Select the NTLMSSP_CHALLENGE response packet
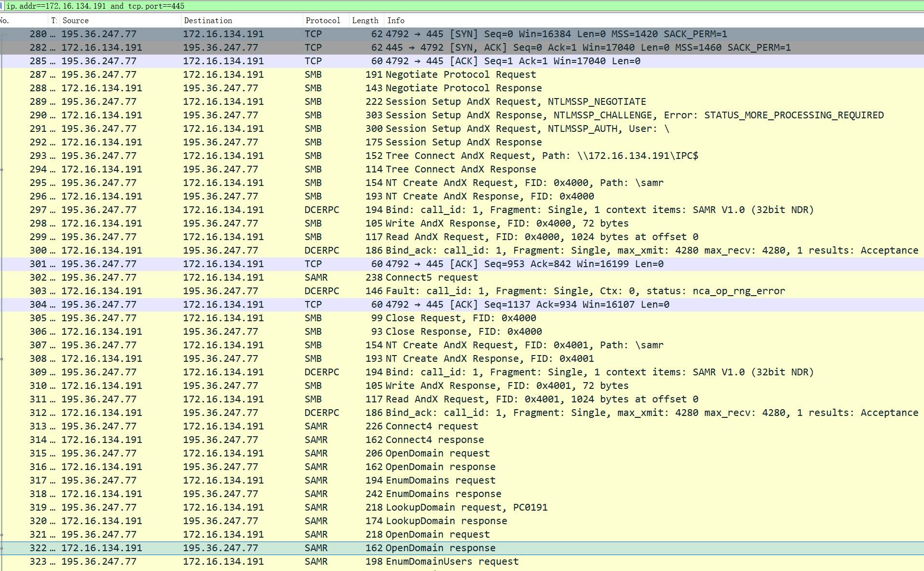 click(462, 115)
